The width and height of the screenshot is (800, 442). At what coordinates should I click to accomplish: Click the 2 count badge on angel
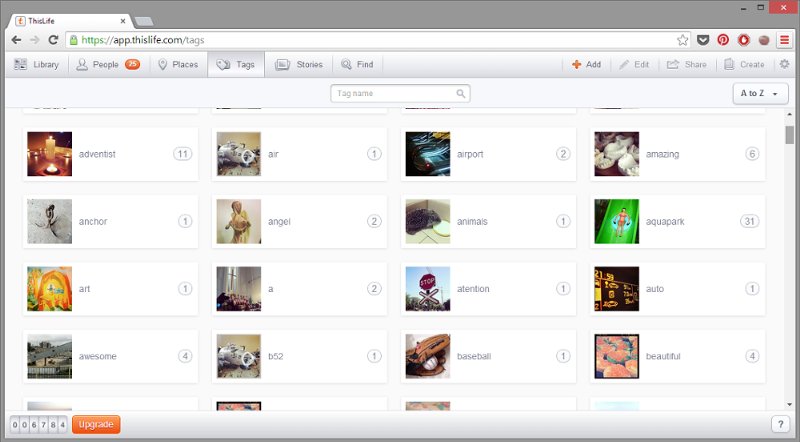click(374, 222)
